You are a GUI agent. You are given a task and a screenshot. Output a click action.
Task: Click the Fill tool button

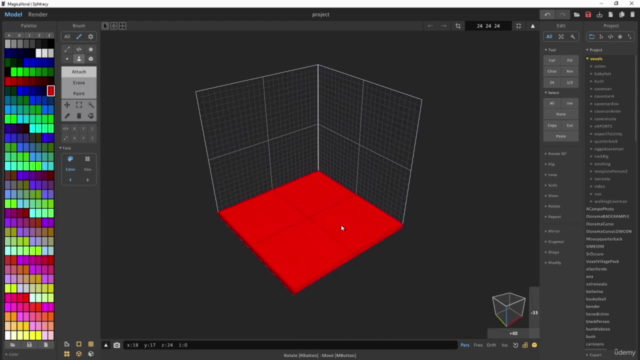click(x=570, y=60)
